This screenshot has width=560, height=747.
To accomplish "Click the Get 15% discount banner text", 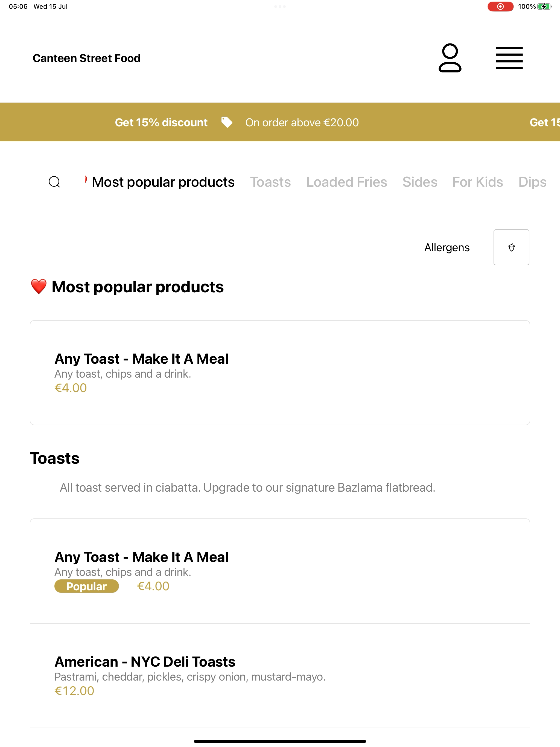I will coord(161,122).
